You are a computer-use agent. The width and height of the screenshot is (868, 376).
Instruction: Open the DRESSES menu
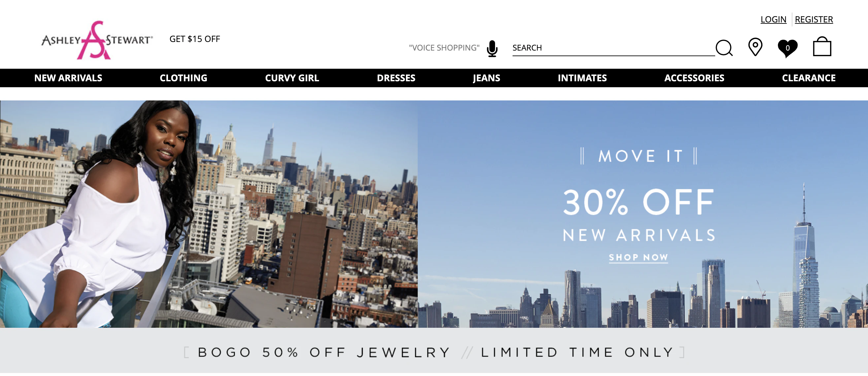pos(396,78)
